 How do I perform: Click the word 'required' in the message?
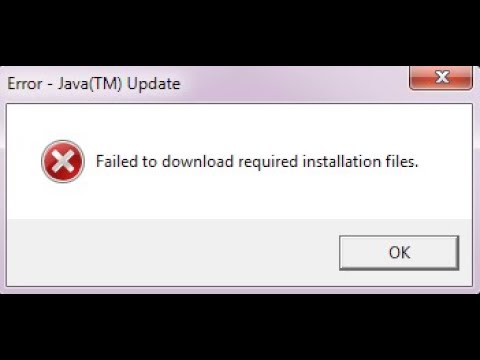pos(268,162)
